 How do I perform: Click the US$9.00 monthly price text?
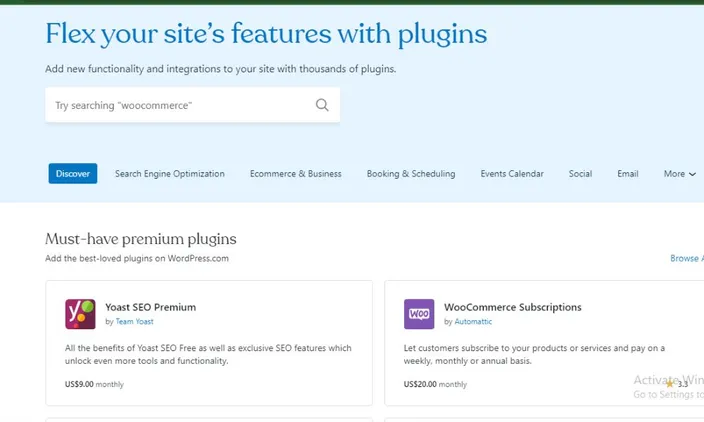[x=94, y=384]
